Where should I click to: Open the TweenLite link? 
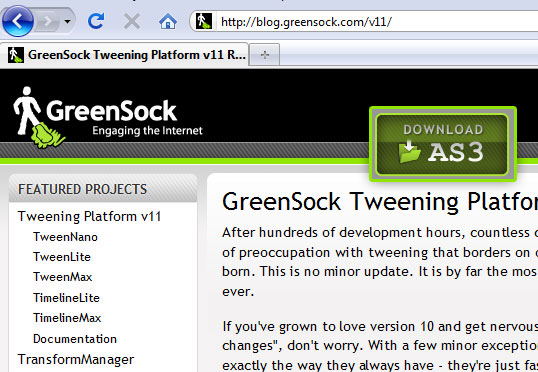62,257
